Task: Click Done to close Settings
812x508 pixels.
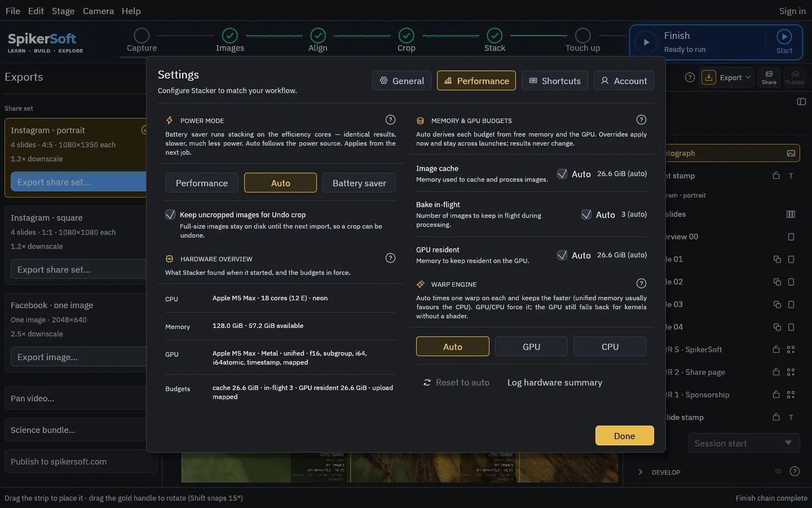Action: [625, 436]
